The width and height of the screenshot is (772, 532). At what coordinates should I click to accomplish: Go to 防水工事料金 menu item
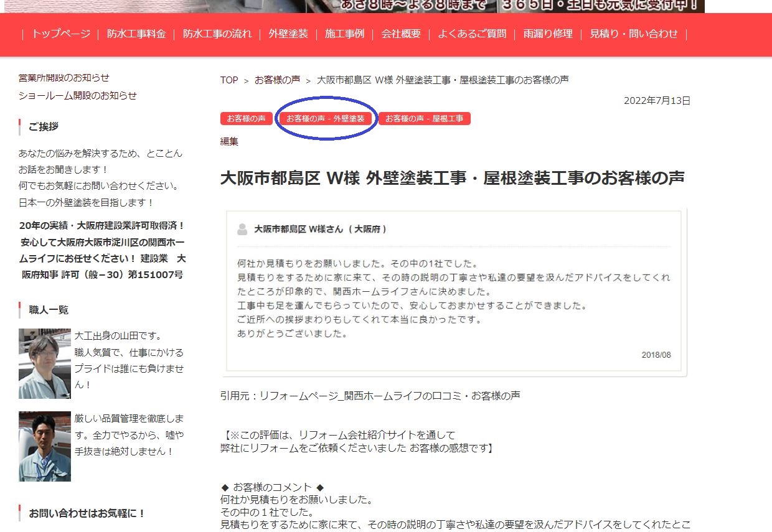pyautogui.click(x=136, y=34)
